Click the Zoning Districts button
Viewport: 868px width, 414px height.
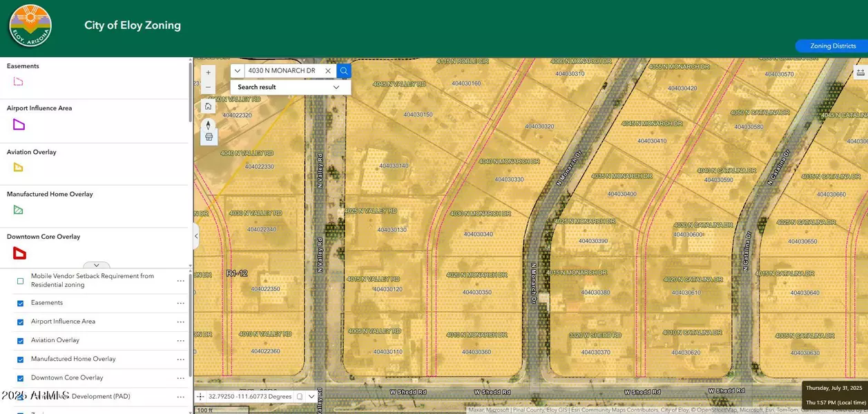(832, 46)
